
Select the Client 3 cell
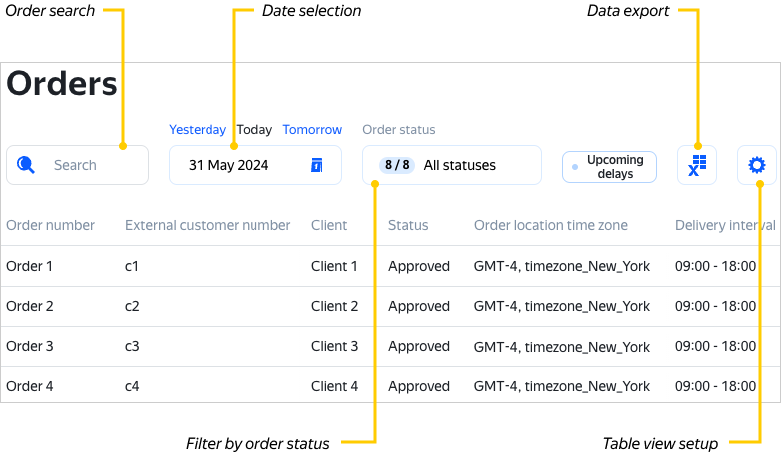pyautogui.click(x=334, y=346)
